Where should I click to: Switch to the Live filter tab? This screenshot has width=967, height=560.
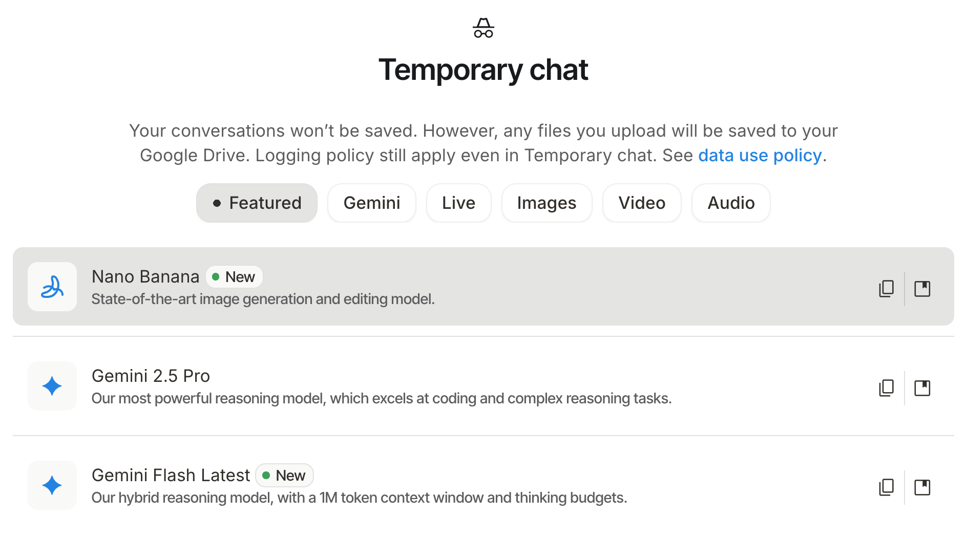458,203
